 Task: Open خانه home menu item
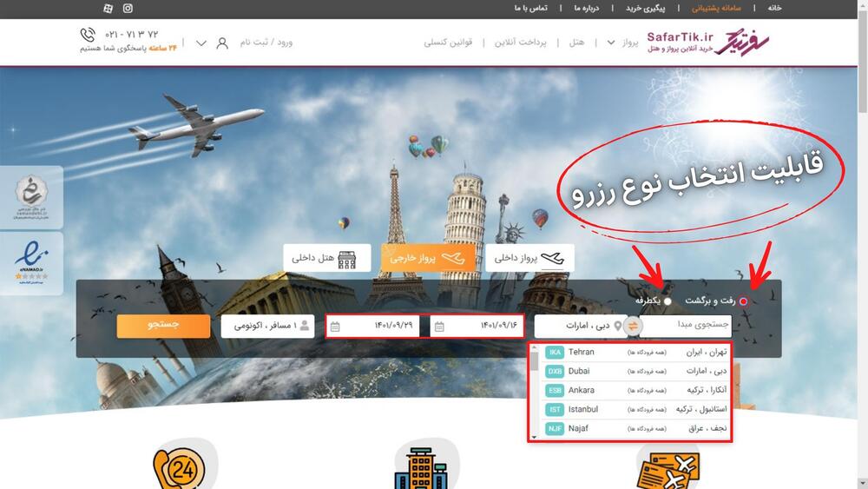click(774, 9)
